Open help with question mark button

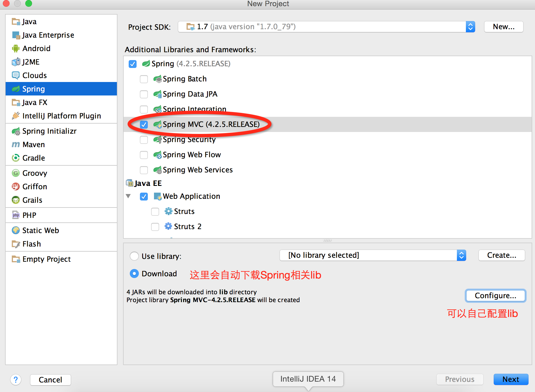tap(16, 380)
